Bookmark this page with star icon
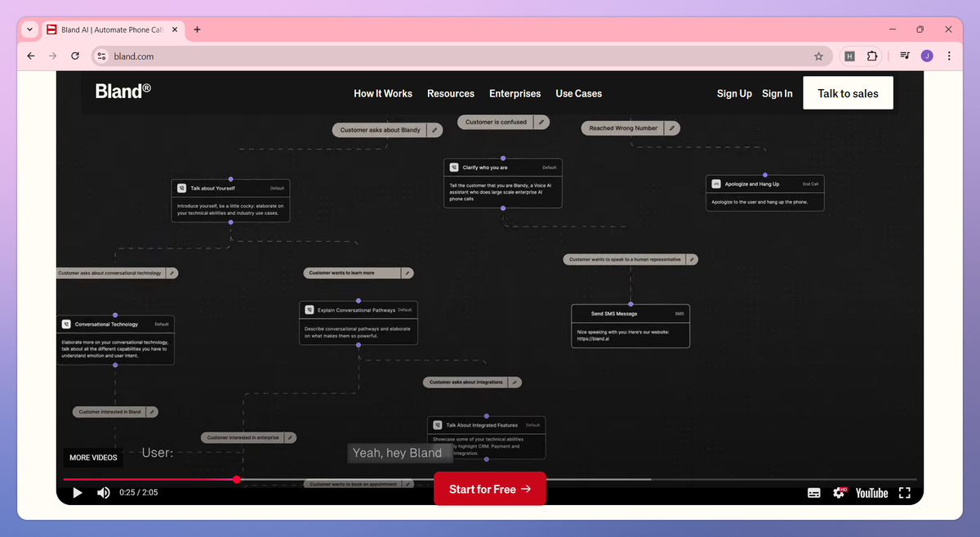 click(818, 56)
